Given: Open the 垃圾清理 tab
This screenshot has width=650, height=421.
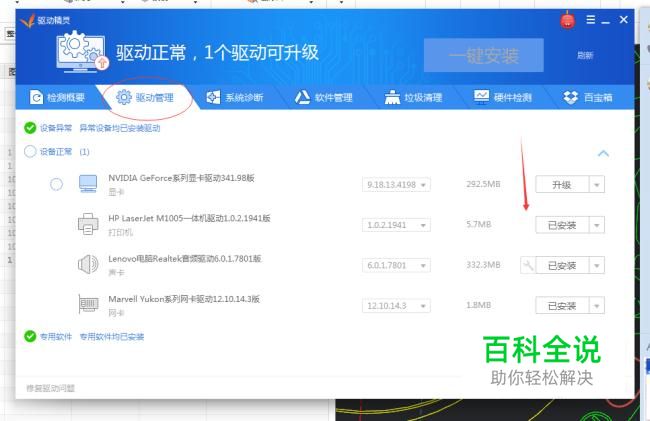Looking at the screenshot, I should click(413, 98).
